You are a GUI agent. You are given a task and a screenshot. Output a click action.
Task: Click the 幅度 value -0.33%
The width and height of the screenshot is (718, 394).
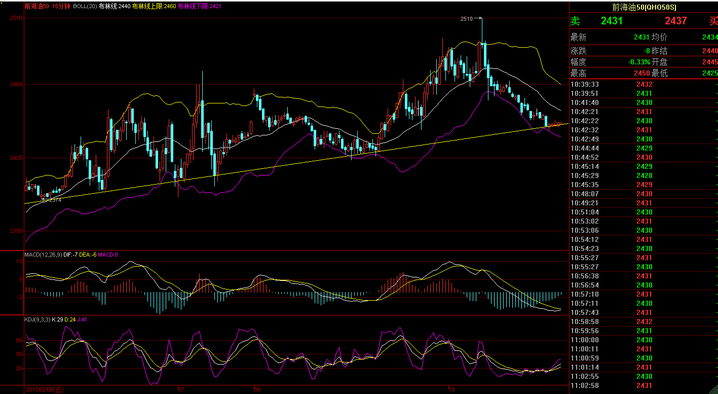(x=640, y=62)
